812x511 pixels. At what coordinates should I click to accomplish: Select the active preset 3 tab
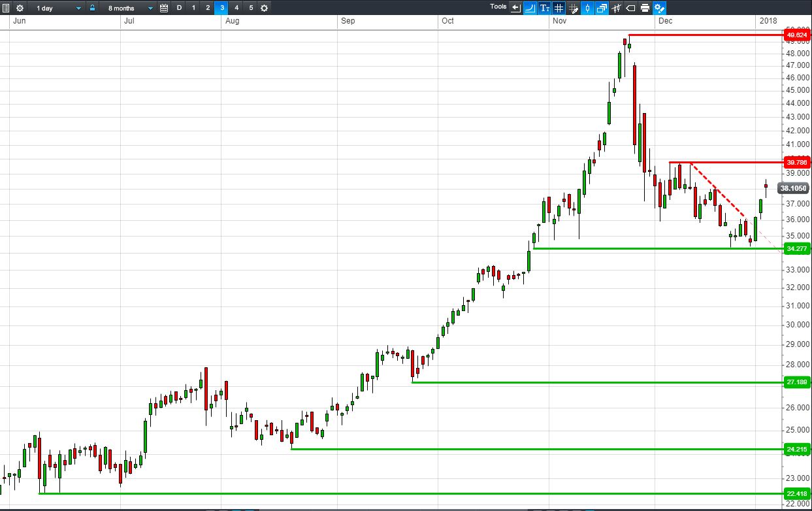[x=222, y=8]
